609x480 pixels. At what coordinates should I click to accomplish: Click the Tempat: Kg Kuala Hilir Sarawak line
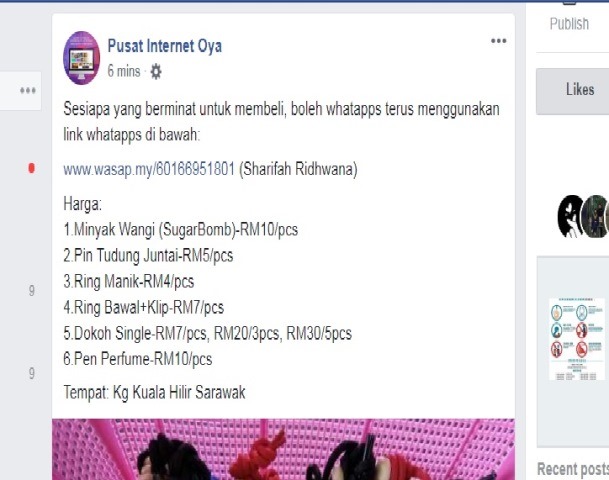pos(154,392)
